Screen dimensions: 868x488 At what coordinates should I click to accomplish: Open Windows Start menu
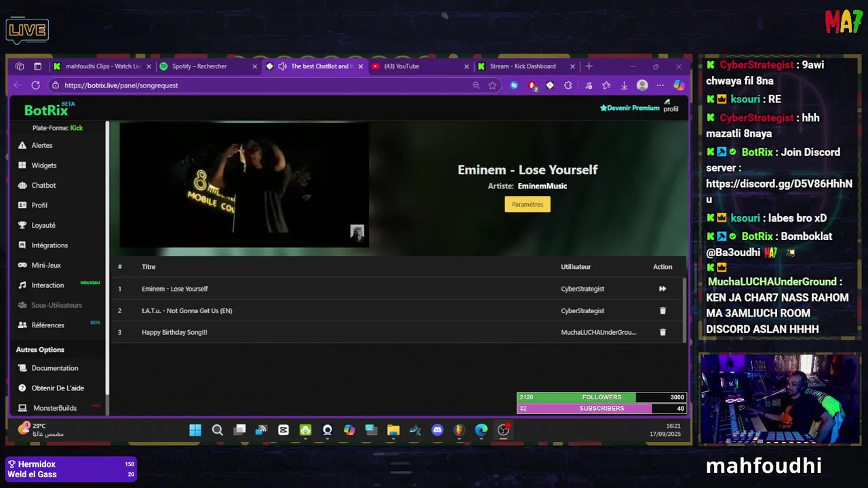point(195,430)
